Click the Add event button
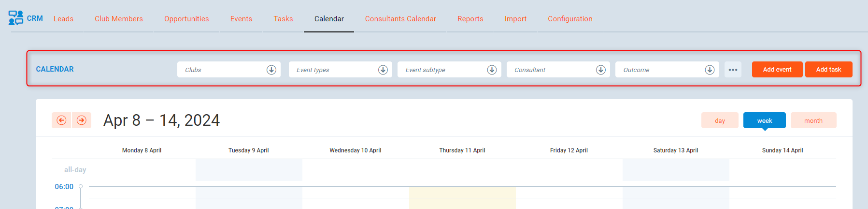Viewport: 868px width, 209px height. click(777, 70)
